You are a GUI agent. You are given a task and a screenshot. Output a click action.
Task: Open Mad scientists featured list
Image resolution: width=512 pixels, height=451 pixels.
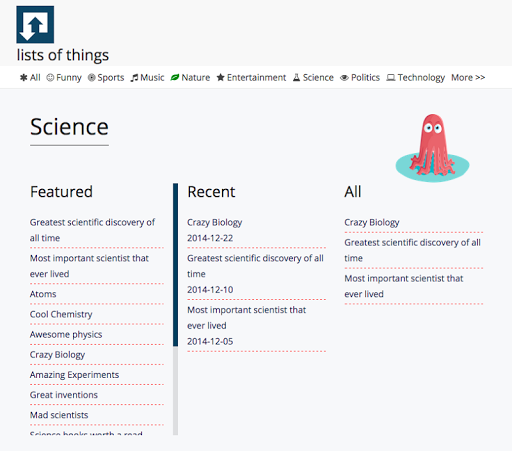(59, 415)
